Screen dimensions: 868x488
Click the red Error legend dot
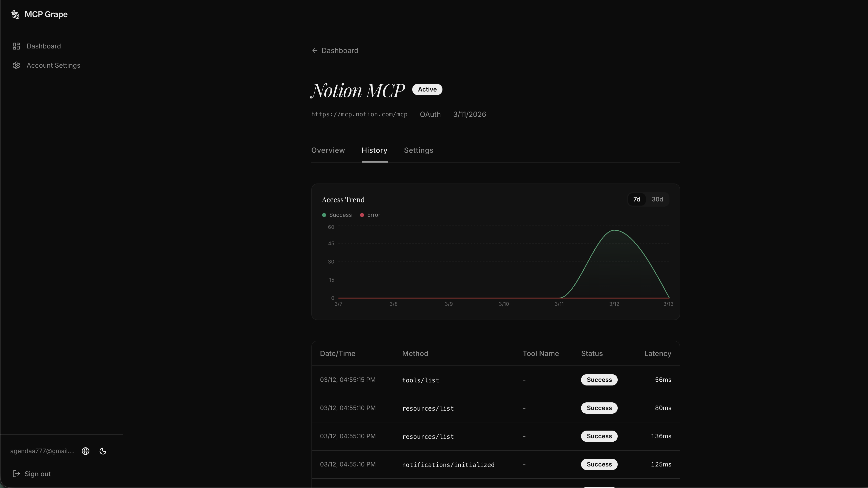[362, 215]
